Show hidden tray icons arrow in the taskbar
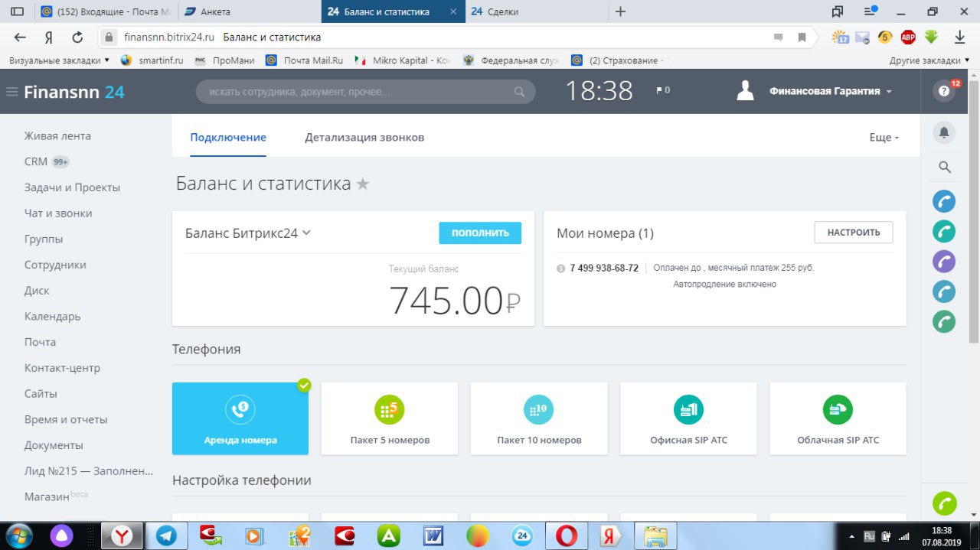The height and width of the screenshot is (550, 980). (851, 535)
